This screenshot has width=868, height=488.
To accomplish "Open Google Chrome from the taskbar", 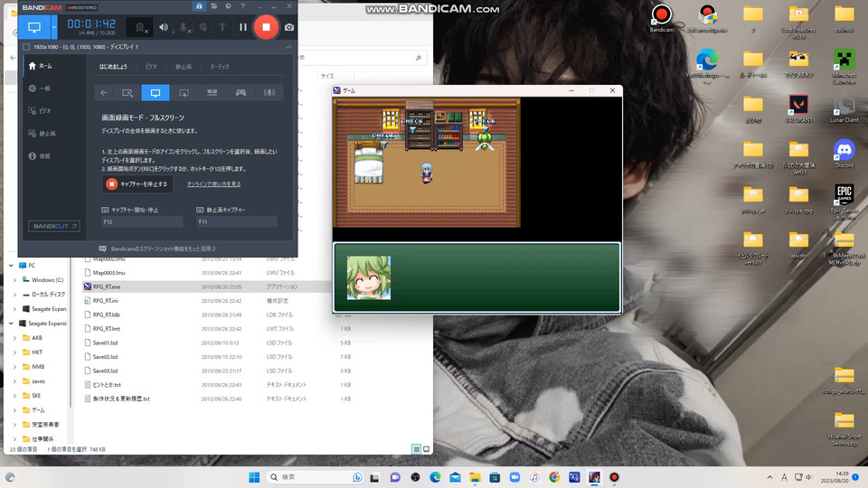I will 554,477.
